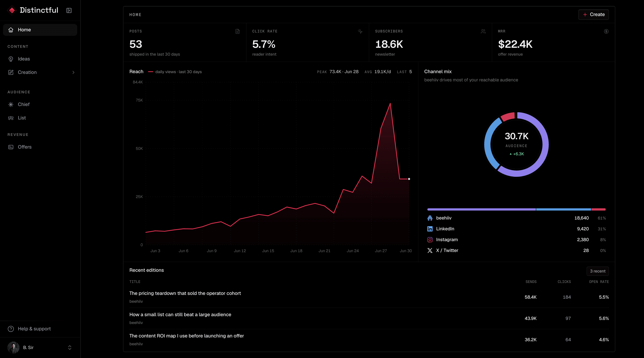The height and width of the screenshot is (358, 644).
Task: Click the SENDS column header
Action: point(531,282)
